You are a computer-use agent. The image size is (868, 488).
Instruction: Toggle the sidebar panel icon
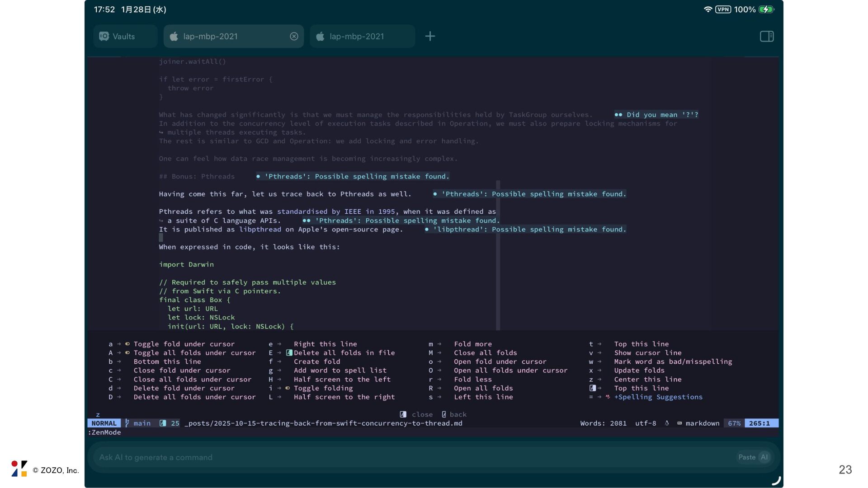pos(767,36)
